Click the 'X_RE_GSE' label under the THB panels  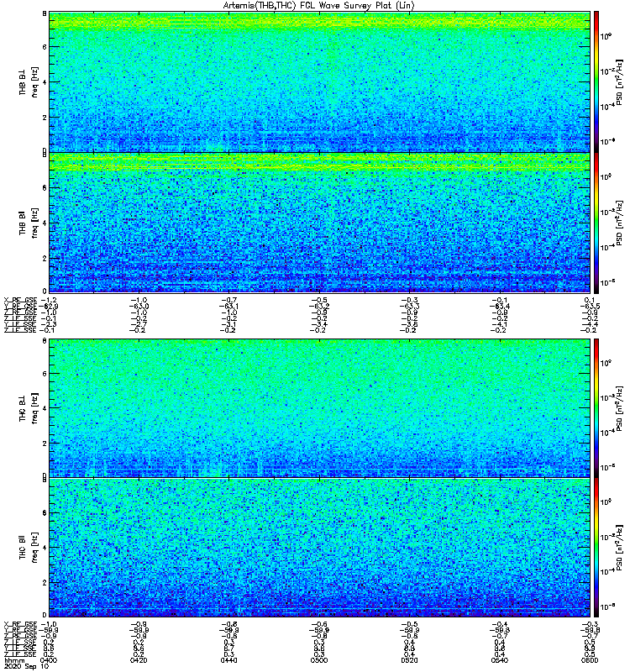coord(20,301)
